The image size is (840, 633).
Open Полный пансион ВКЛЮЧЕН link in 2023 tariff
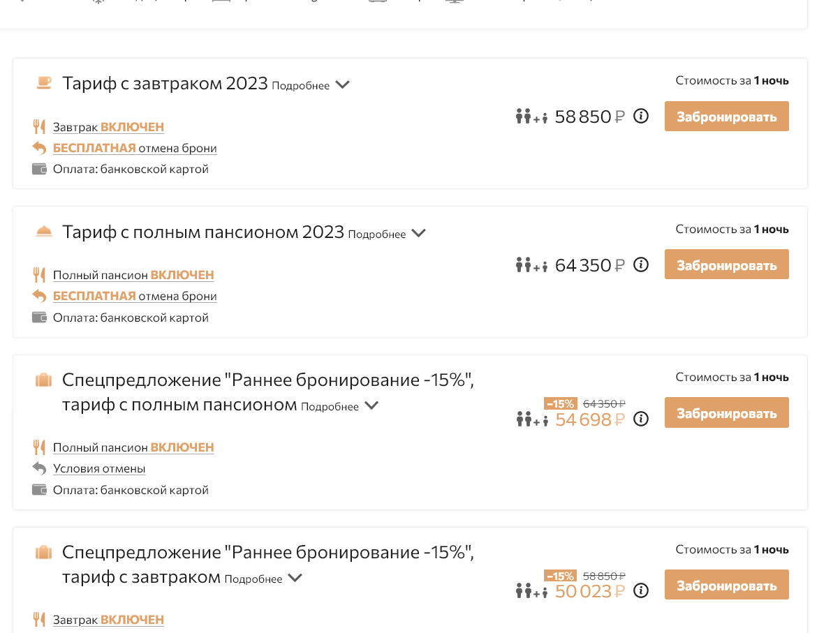133,275
